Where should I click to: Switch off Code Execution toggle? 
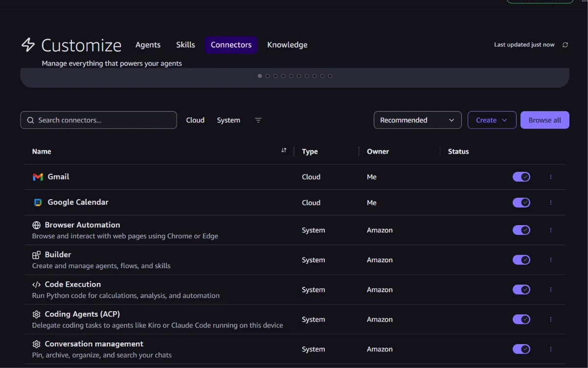point(521,290)
